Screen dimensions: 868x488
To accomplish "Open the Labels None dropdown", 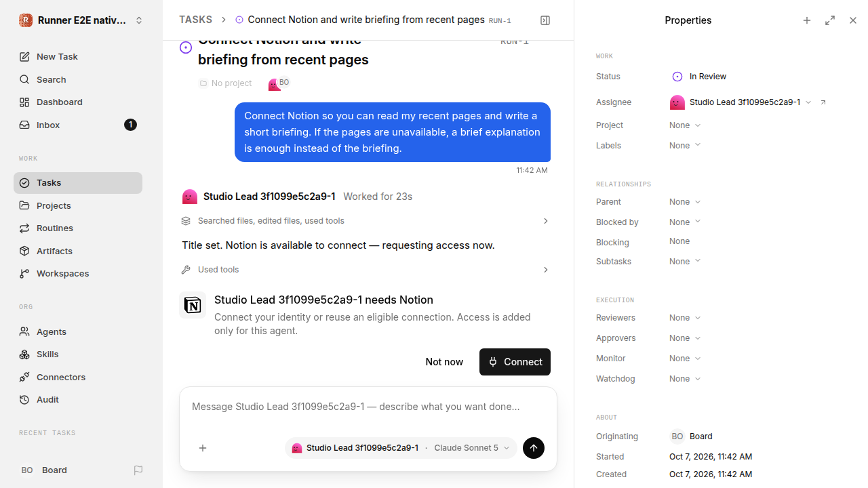I will [x=685, y=146].
